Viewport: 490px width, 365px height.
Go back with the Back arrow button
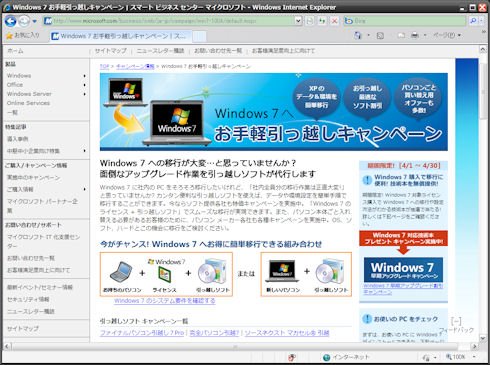pos(10,21)
